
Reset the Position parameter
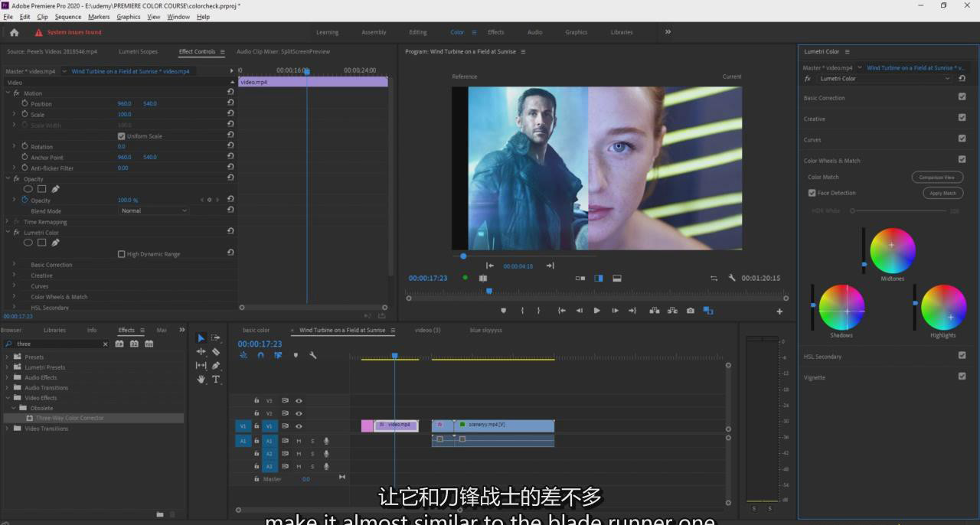[230, 103]
